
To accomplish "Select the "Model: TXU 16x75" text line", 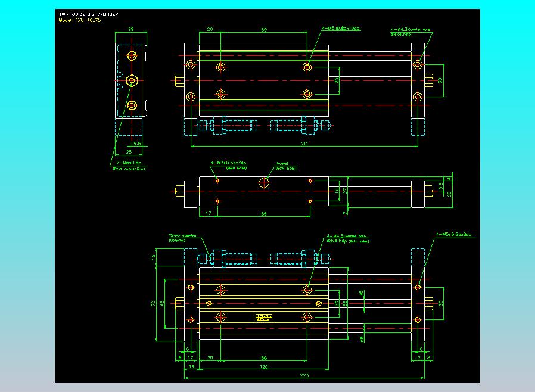I will point(79,20).
